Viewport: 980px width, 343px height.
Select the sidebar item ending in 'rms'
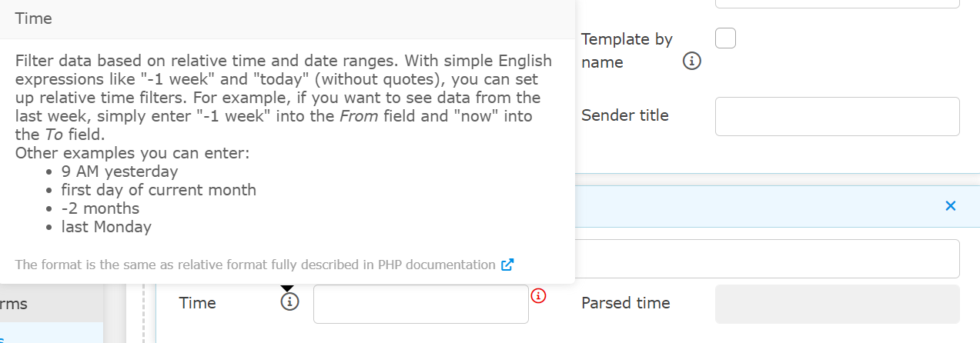click(52, 304)
